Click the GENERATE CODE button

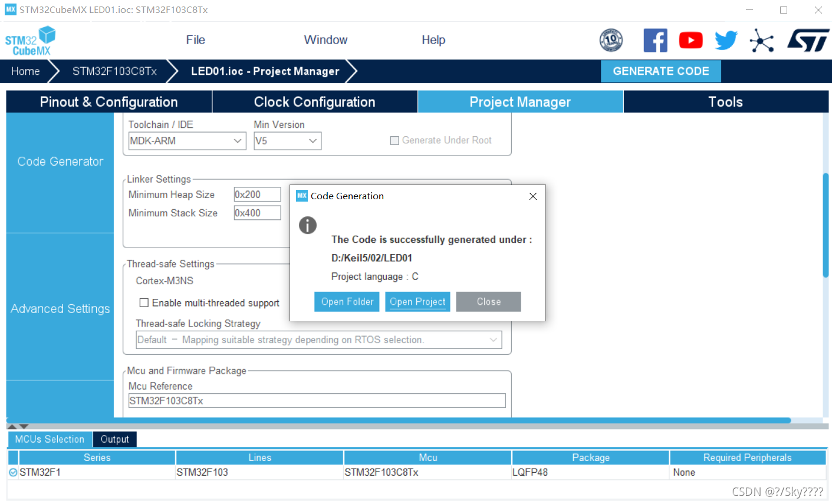[x=661, y=71]
